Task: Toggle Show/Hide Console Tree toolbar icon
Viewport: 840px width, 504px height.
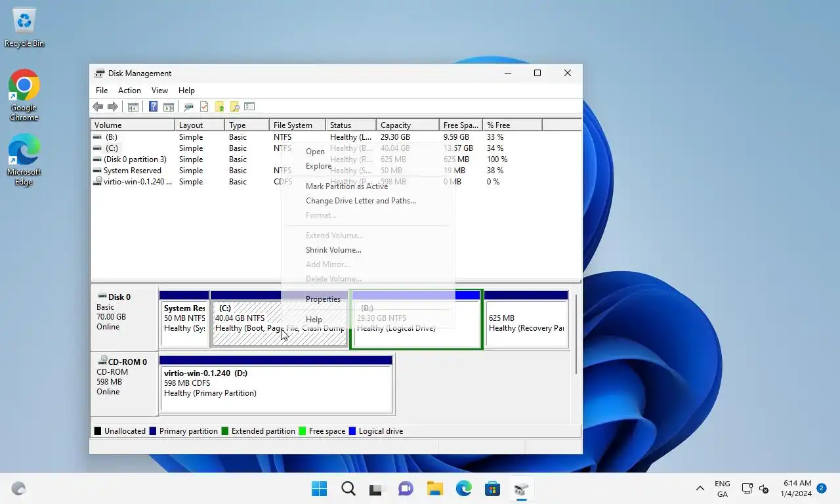Action: point(133,107)
